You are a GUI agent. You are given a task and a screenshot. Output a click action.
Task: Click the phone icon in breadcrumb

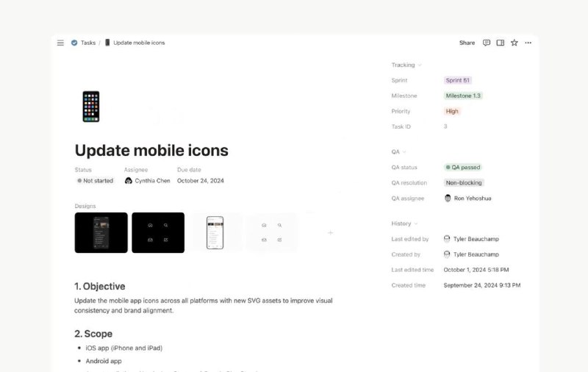pyautogui.click(x=107, y=43)
